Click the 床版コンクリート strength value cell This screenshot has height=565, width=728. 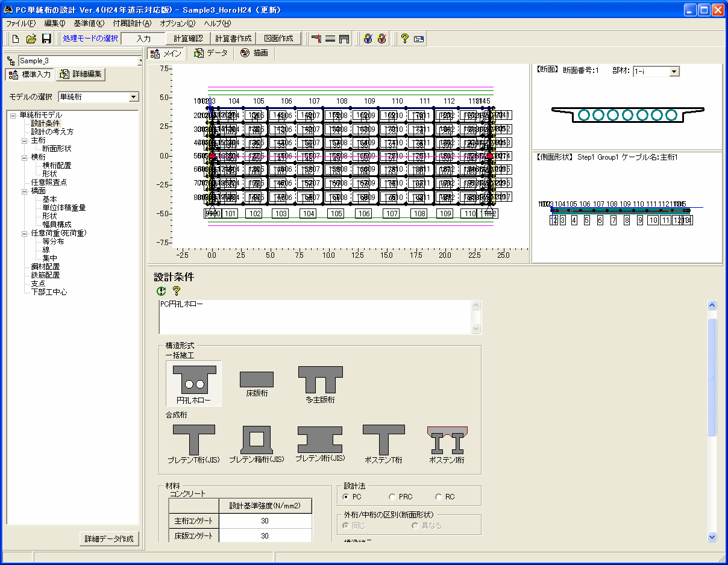point(265,535)
